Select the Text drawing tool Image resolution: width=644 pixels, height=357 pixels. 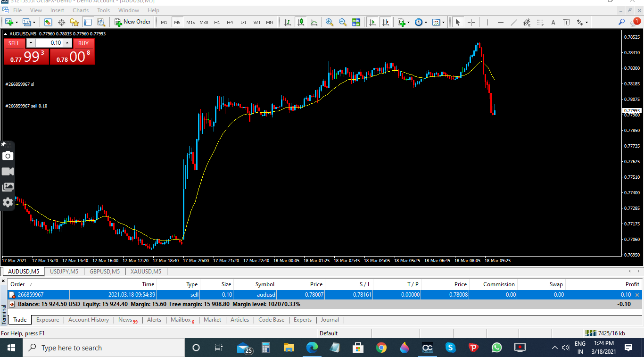(553, 22)
